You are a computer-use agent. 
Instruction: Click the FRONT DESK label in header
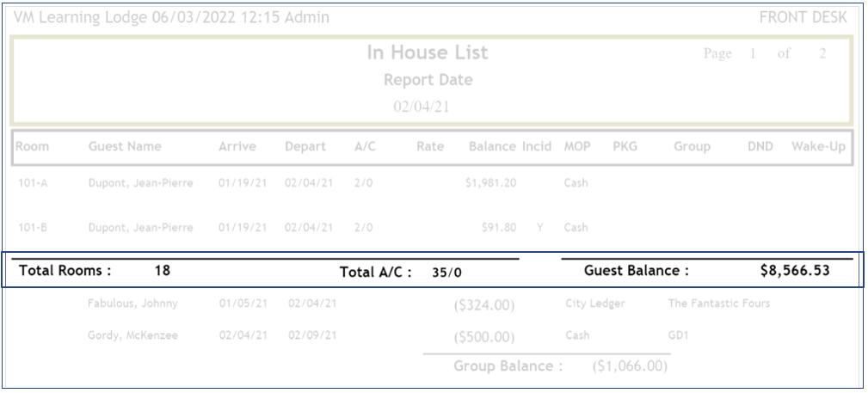click(803, 17)
